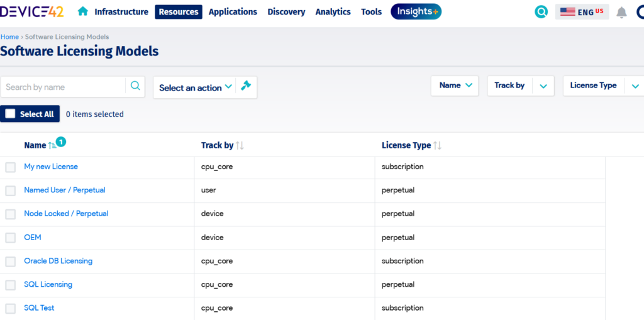Check the SQL Licensing row checkbox
The image size is (644, 320).
tap(11, 285)
